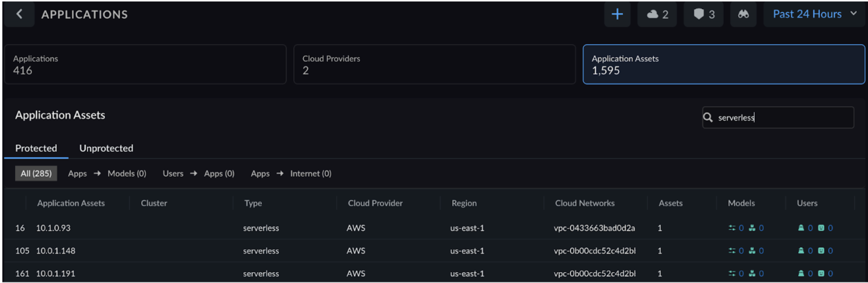Open the shield icon showing 3
The height and width of the screenshot is (283, 868).
pyautogui.click(x=703, y=14)
